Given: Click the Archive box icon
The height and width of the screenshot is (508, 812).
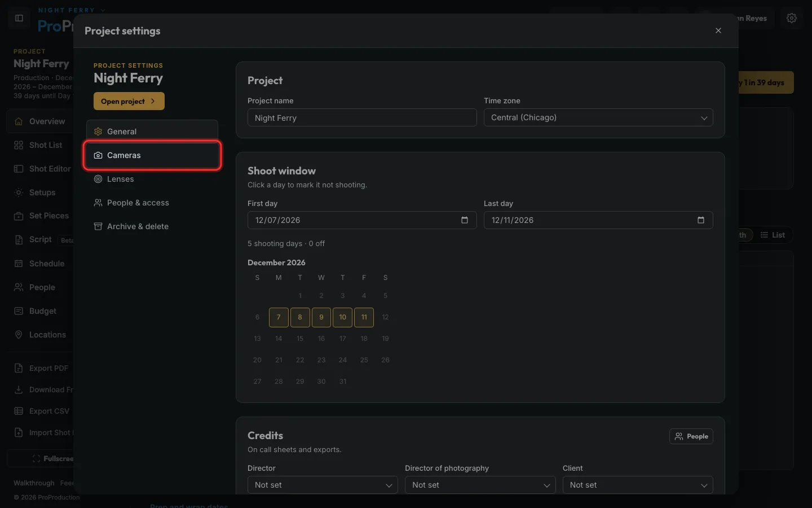Looking at the screenshot, I should [x=98, y=226].
